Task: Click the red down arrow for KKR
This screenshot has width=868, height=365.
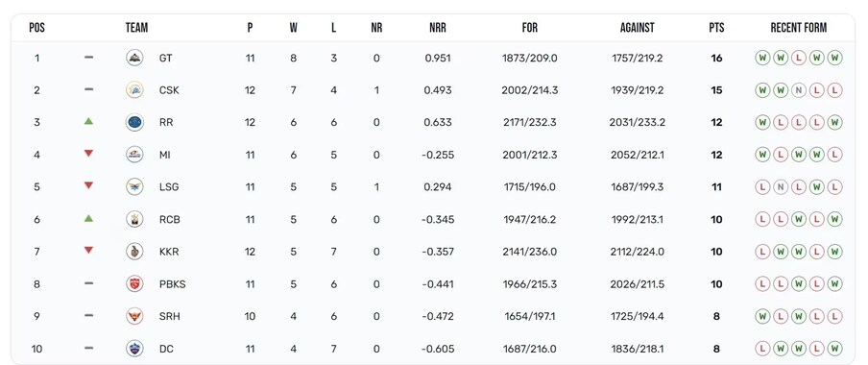Action: coord(88,251)
